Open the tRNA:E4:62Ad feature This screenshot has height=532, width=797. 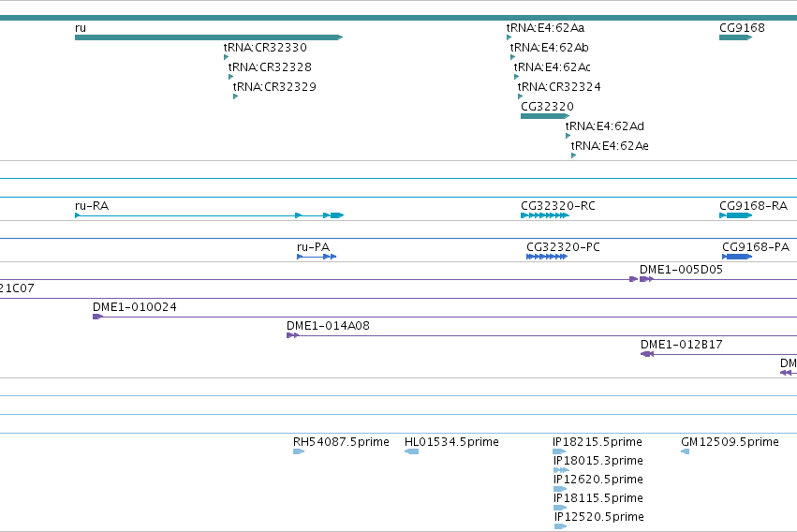568,136
